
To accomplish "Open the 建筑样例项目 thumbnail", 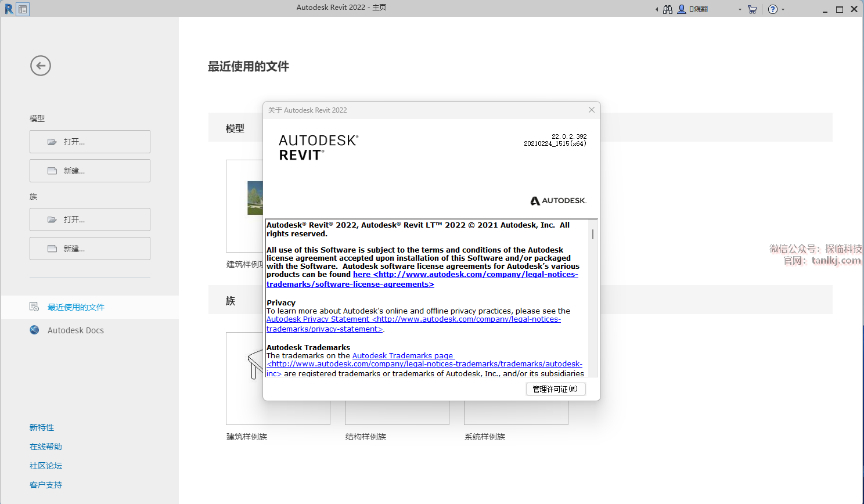I will tap(244, 206).
